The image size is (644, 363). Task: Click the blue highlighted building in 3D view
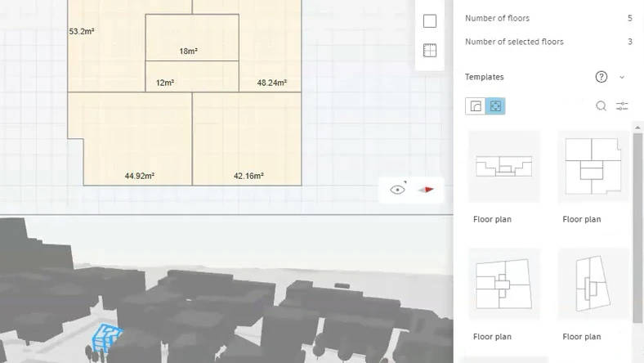(x=106, y=338)
